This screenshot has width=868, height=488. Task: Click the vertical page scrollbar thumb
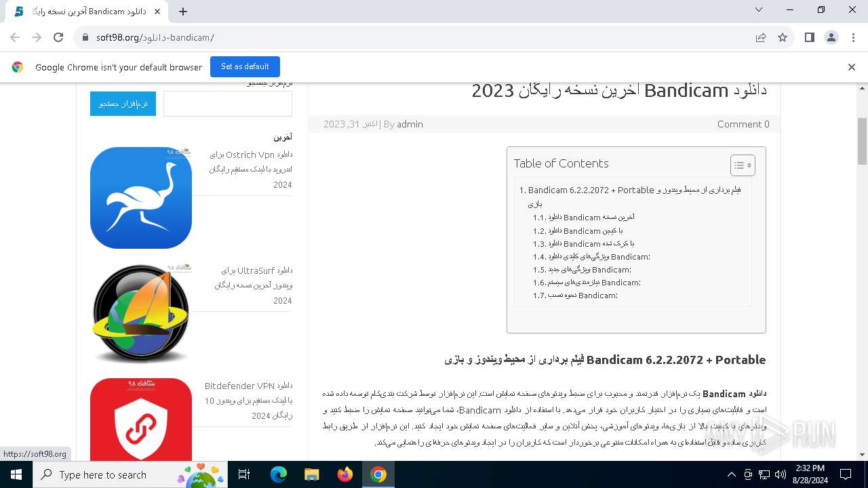862,141
